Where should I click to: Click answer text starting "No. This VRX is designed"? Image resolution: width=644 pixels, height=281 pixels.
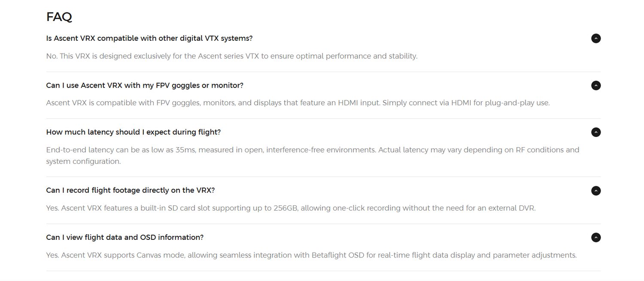point(232,56)
